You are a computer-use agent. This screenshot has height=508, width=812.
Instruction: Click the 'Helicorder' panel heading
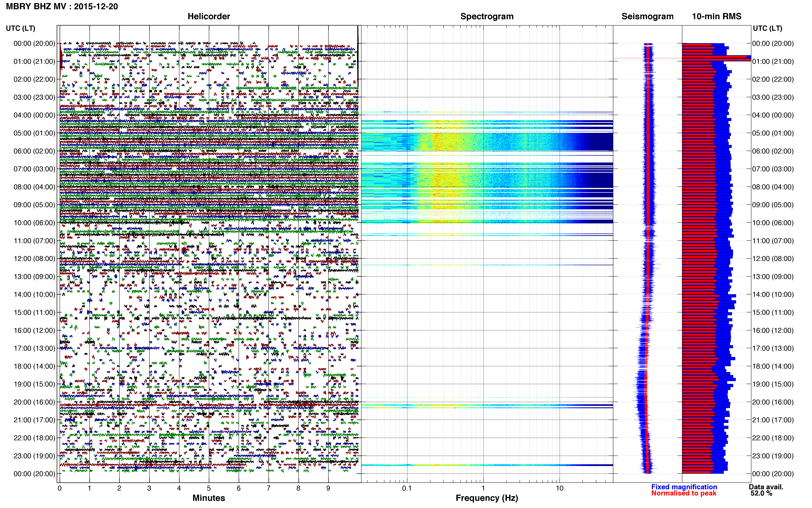point(208,16)
